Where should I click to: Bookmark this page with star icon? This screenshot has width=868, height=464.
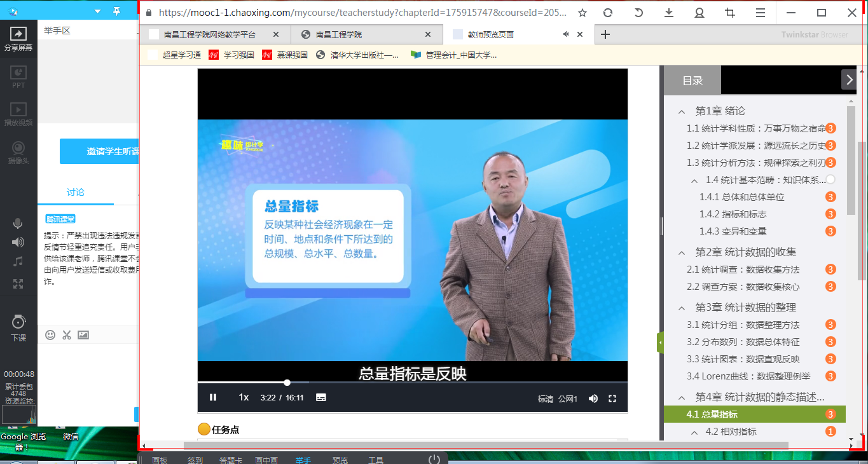pyautogui.click(x=582, y=13)
